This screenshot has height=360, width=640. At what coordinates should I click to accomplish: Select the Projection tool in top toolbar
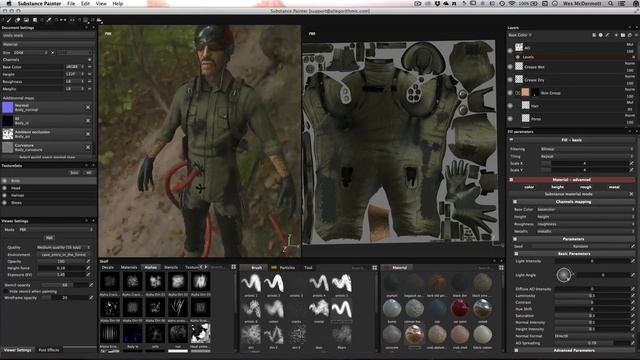(27, 20)
